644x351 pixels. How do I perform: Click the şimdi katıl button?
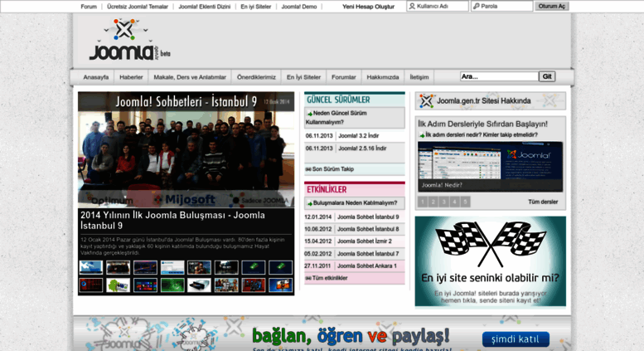pos(516,339)
